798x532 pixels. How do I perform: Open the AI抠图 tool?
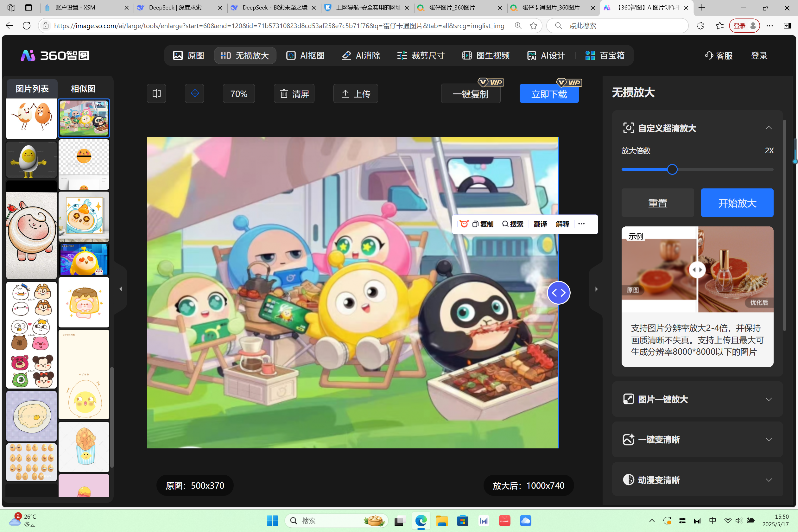pyautogui.click(x=305, y=55)
